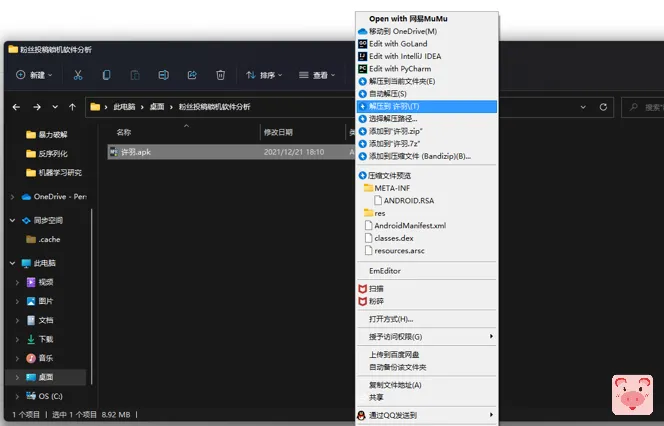The width and height of the screenshot is (664, 426).
Task: Click the Delete trash icon in toolbar
Action: click(x=220, y=75)
